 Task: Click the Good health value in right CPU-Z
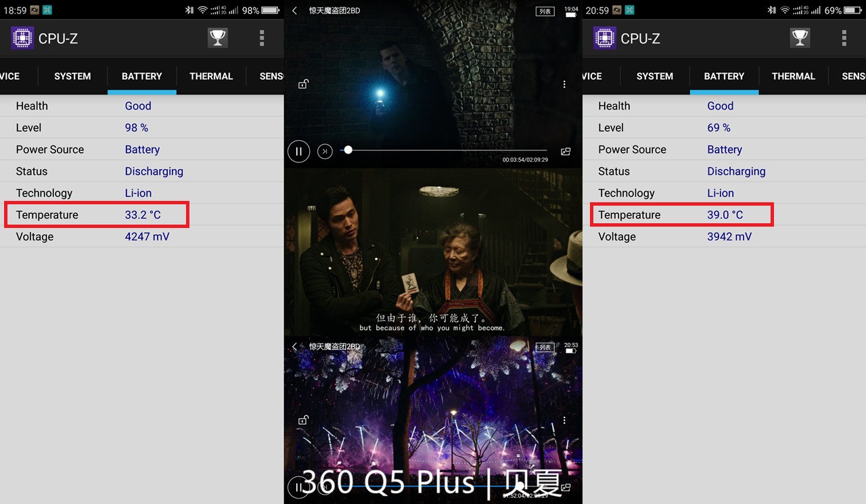tap(721, 106)
